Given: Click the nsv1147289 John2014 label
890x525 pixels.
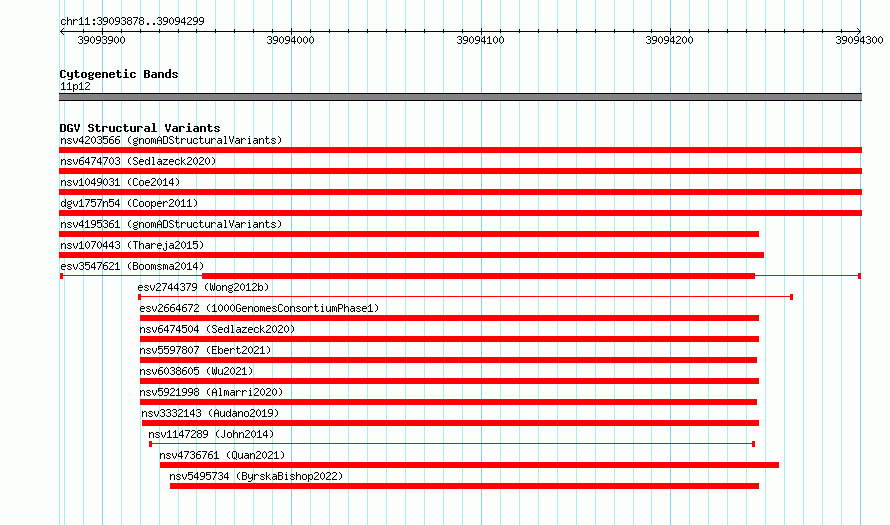Looking at the screenshot, I should 211,434.
